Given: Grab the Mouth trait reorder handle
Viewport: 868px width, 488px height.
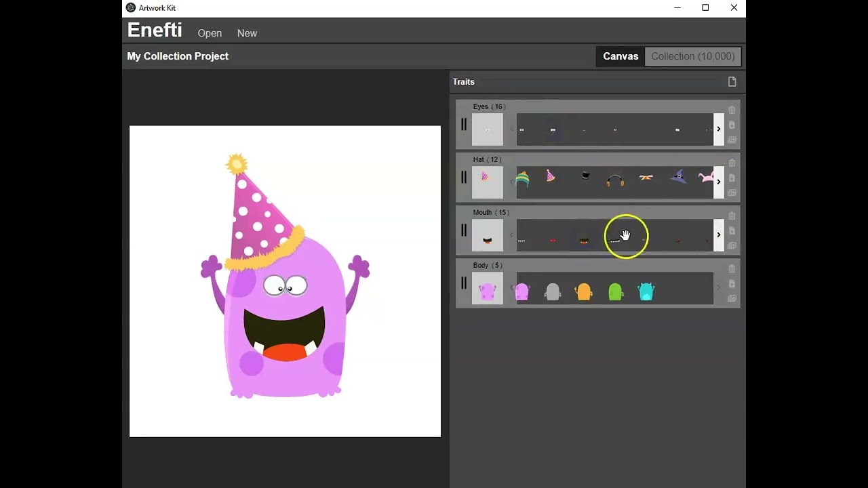Looking at the screenshot, I should [x=464, y=230].
